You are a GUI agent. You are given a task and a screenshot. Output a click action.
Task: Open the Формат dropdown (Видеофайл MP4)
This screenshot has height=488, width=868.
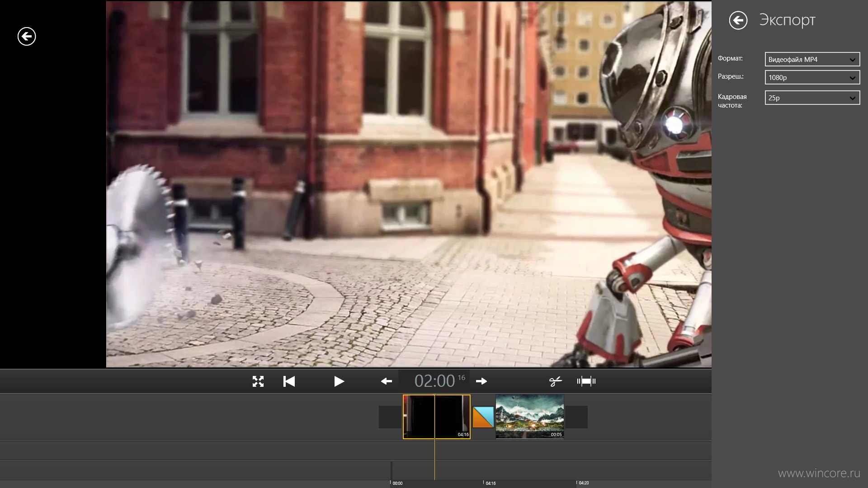coord(812,59)
